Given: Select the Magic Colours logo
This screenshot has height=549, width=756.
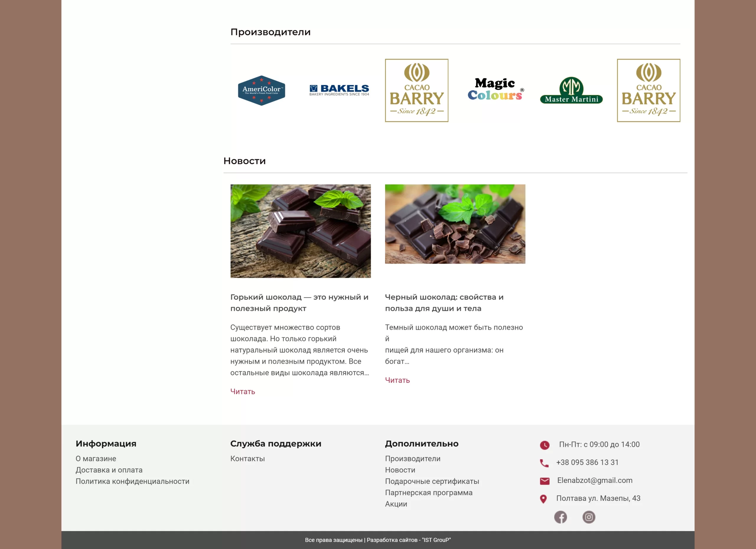Looking at the screenshot, I should 495,89.
